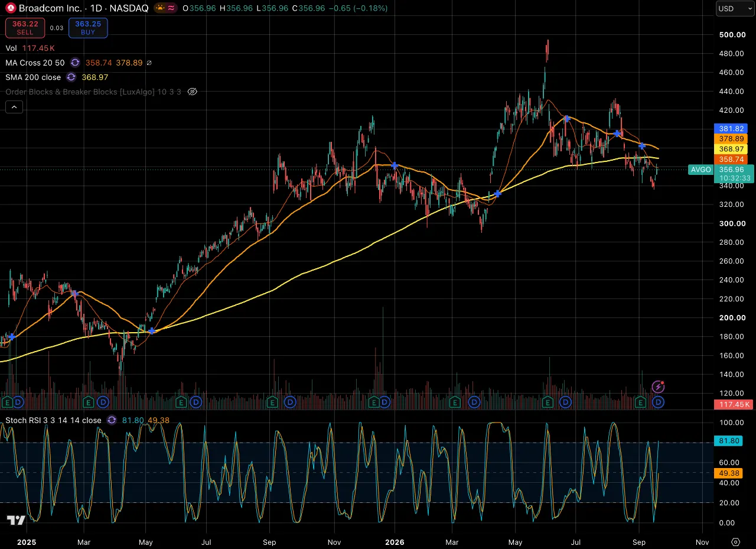Click the refresh icon beside SMA 200

[x=71, y=77]
